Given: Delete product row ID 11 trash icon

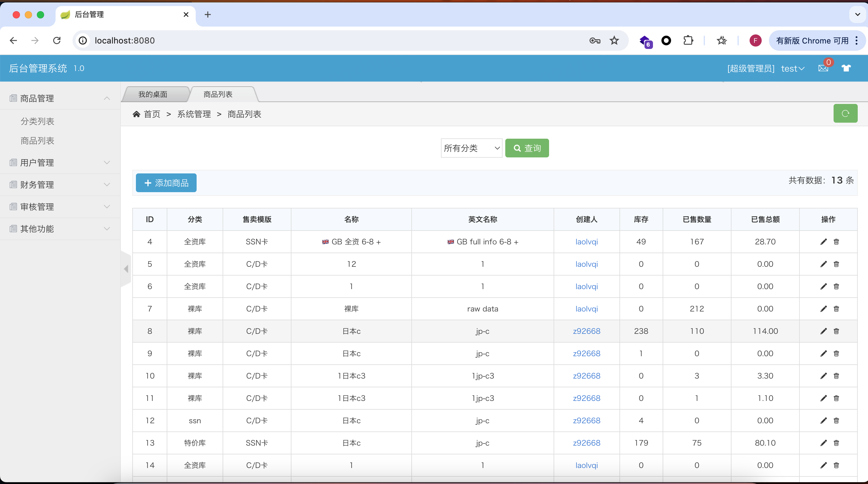Looking at the screenshot, I should [836, 398].
